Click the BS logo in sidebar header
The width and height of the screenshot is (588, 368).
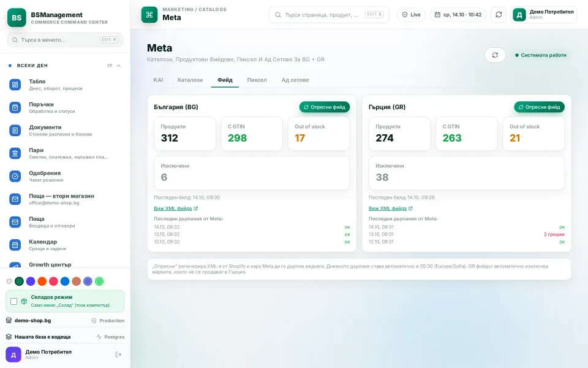[17, 17]
